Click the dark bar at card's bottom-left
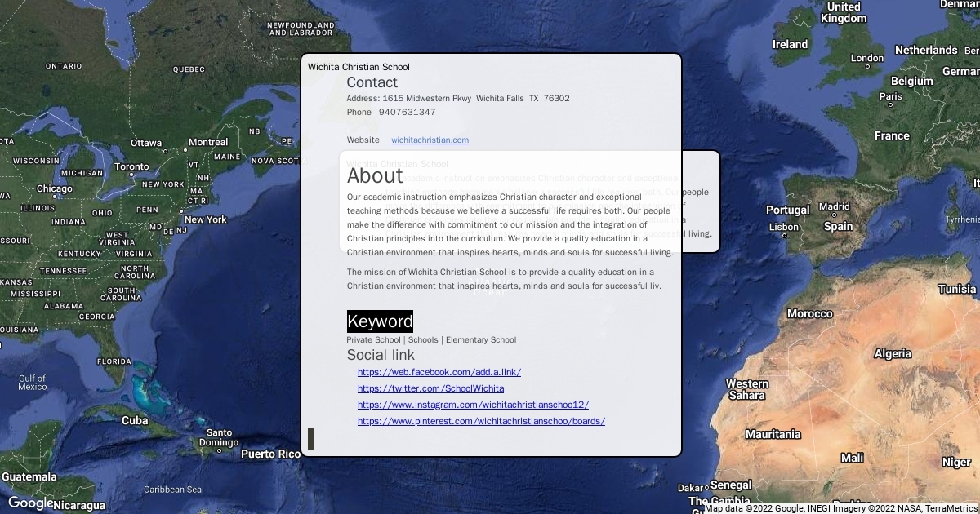Image resolution: width=980 pixels, height=514 pixels. point(310,439)
